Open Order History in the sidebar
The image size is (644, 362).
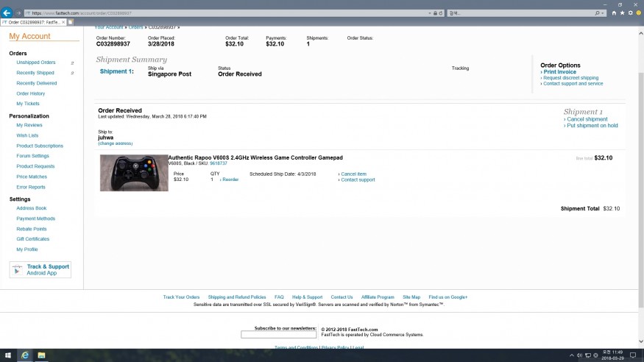[31, 93]
